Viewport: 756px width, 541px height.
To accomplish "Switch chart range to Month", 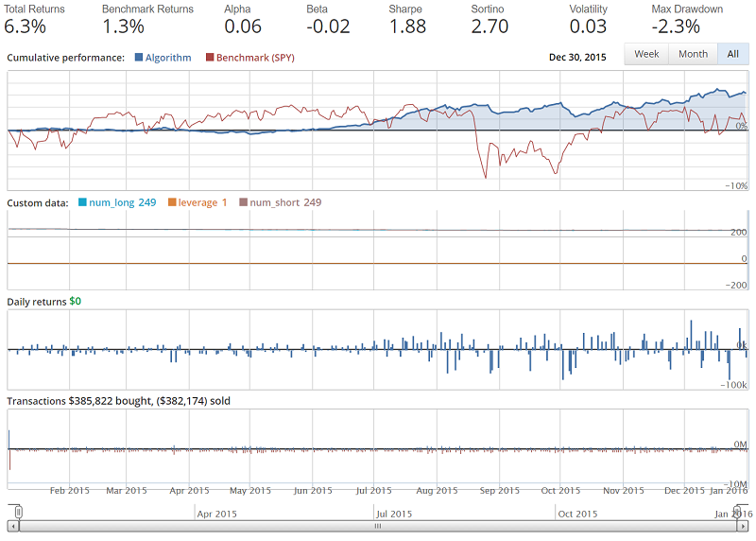I will pos(693,54).
